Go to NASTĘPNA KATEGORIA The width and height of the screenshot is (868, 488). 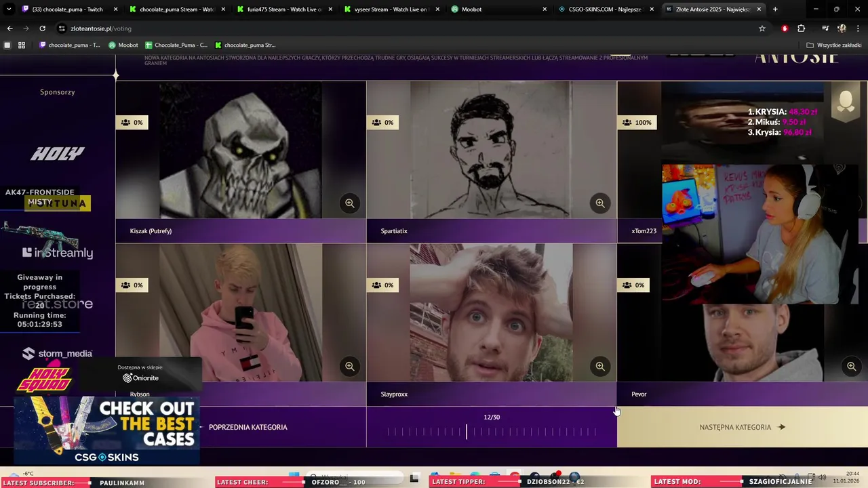click(x=743, y=427)
